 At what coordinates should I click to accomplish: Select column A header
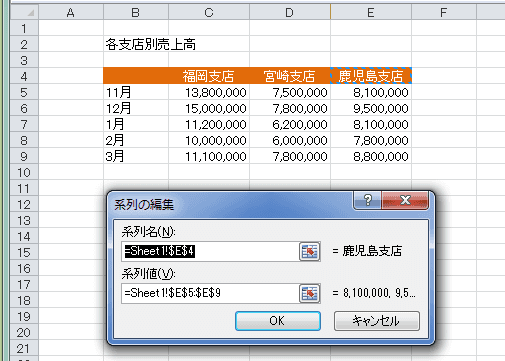[71, 12]
